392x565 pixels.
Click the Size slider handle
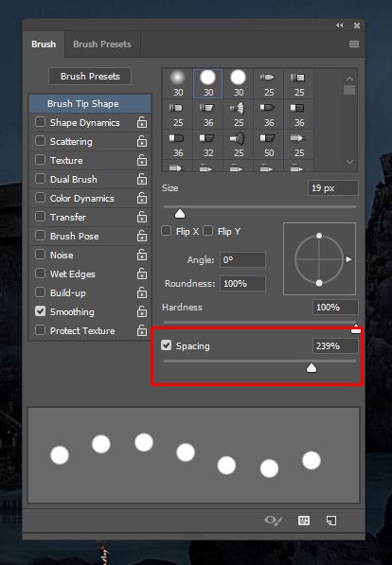180,214
